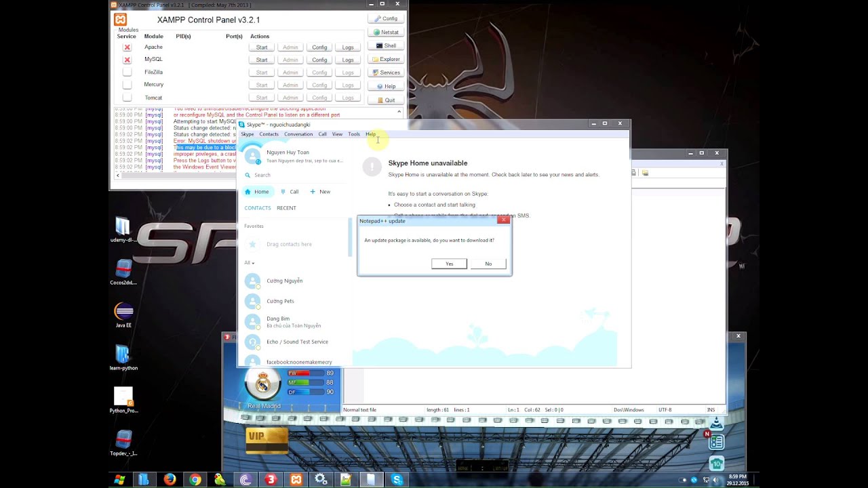The image size is (868, 488).
Task: Open the Contacts menu in Skype
Action: (x=269, y=134)
